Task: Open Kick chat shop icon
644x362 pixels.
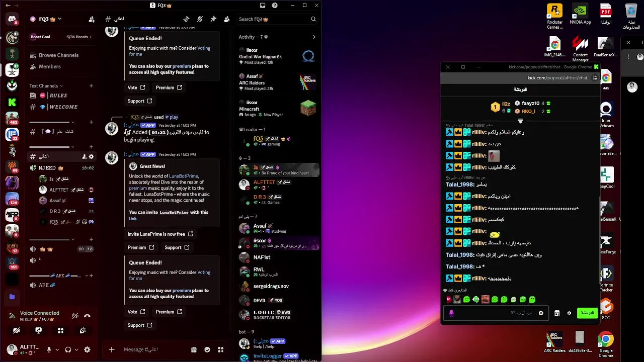Action: pyautogui.click(x=557, y=313)
